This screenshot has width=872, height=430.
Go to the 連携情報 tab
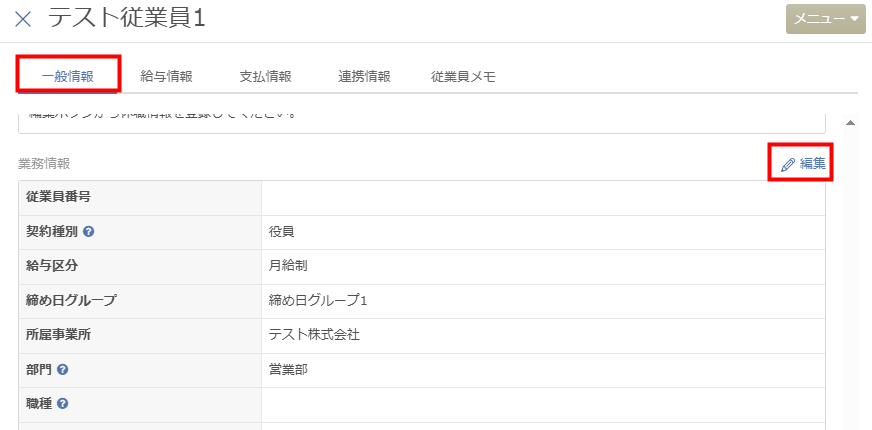[x=364, y=77]
